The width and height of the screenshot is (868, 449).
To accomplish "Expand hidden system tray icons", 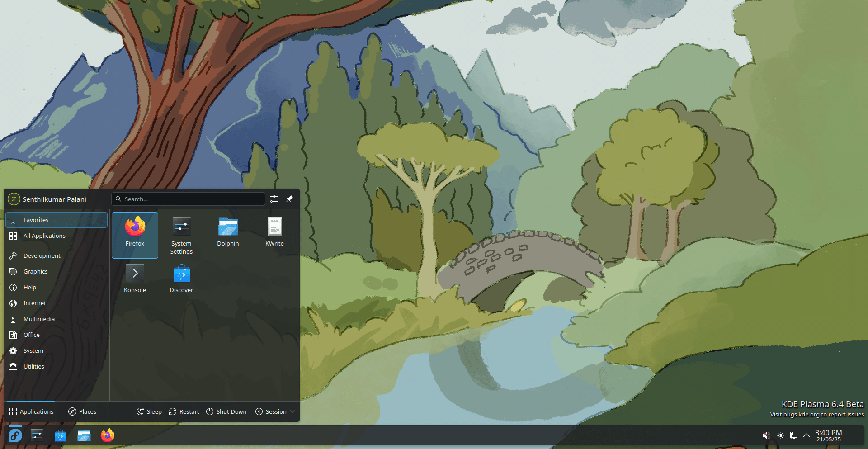I will coord(807,435).
